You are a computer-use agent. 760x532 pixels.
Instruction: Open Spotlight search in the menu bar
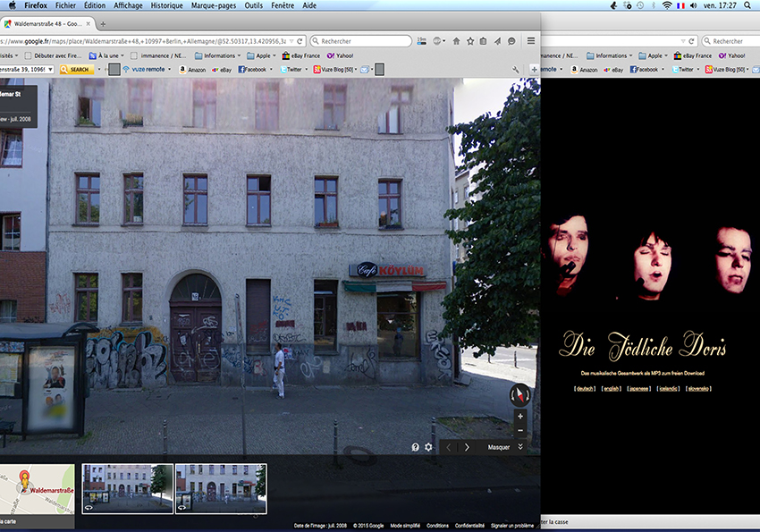[747, 5]
